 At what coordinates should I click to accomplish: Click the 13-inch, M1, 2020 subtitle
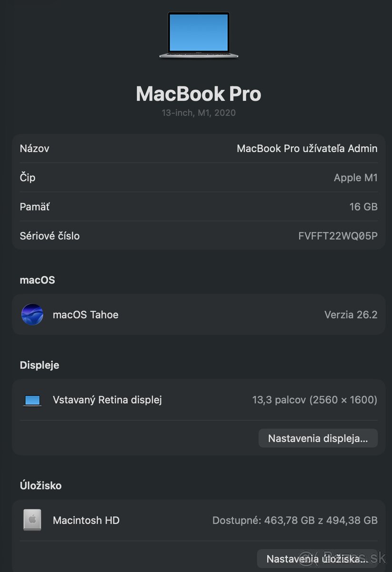[x=198, y=112]
